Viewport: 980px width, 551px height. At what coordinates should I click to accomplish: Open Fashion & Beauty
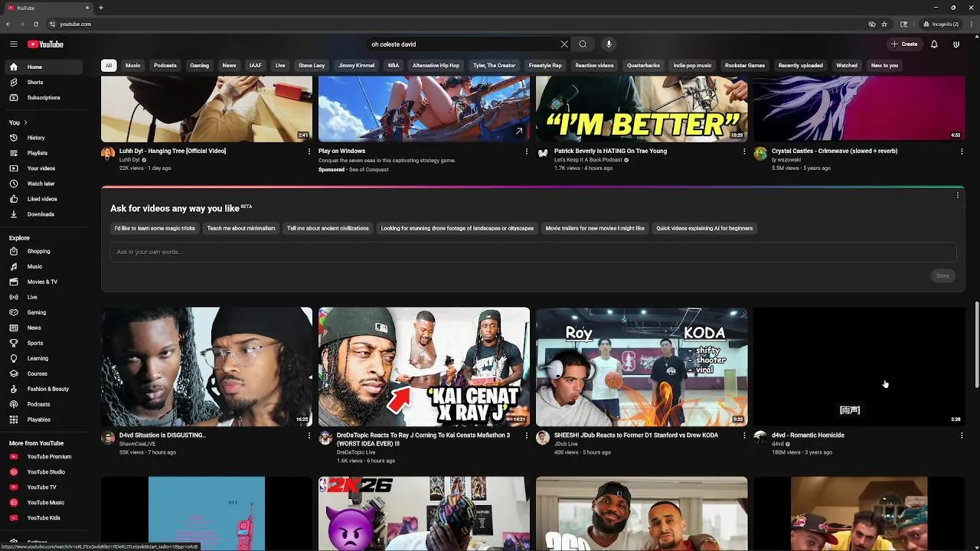[x=43, y=389]
